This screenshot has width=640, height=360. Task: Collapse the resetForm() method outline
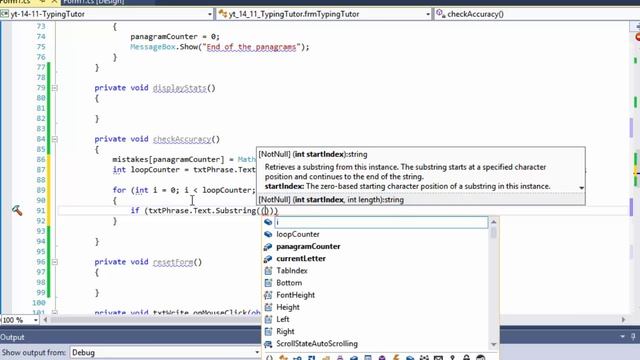coord(54,262)
